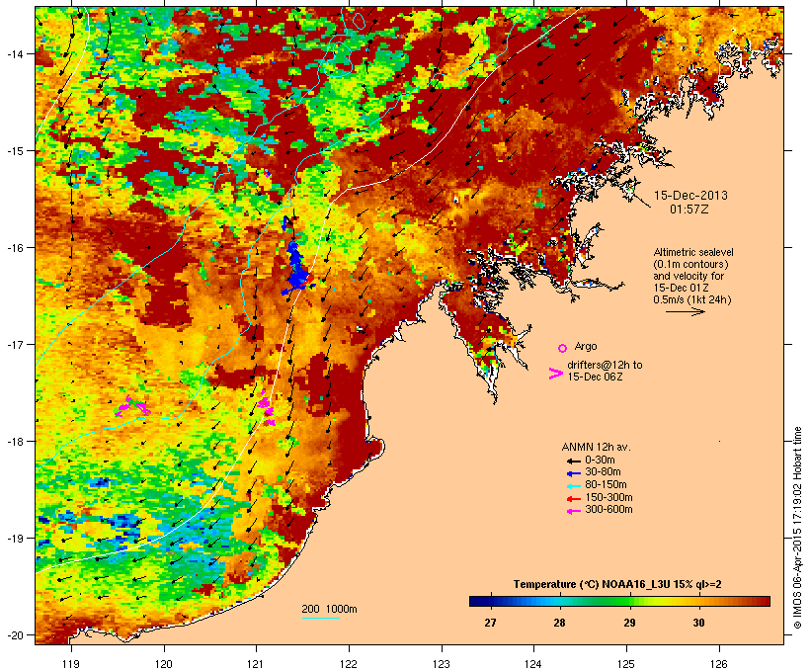
Task: Click the cyan 200m depth contour legend line
Action: (x=320, y=618)
